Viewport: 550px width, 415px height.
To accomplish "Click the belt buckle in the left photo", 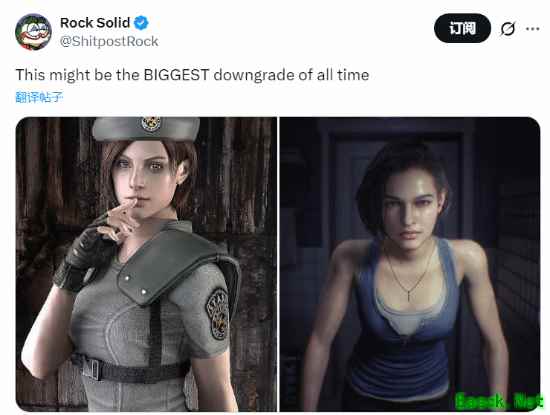I will click(x=92, y=368).
